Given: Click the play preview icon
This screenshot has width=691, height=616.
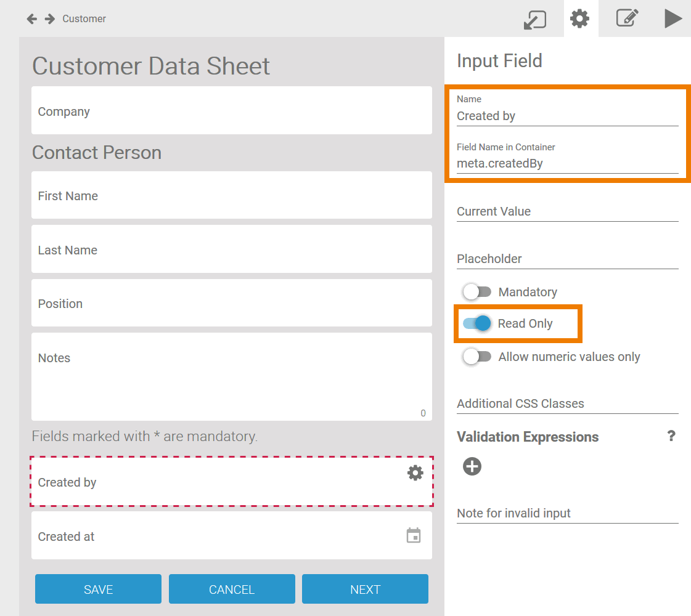Looking at the screenshot, I should point(673,18).
